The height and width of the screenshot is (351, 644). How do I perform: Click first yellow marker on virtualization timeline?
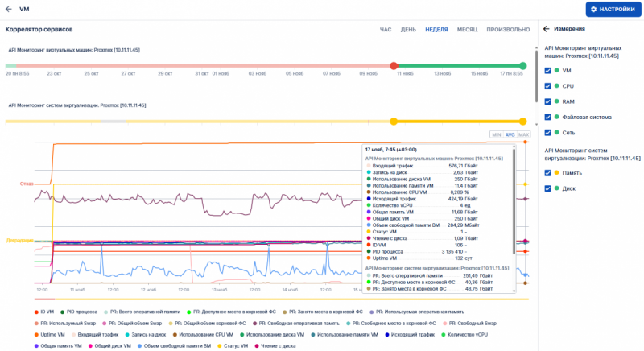(x=394, y=122)
